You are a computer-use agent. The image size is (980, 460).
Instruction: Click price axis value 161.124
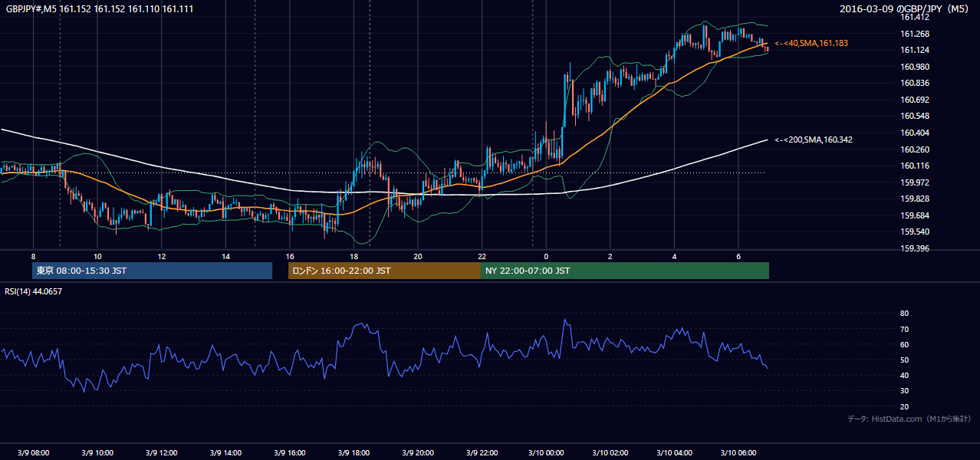(914, 51)
